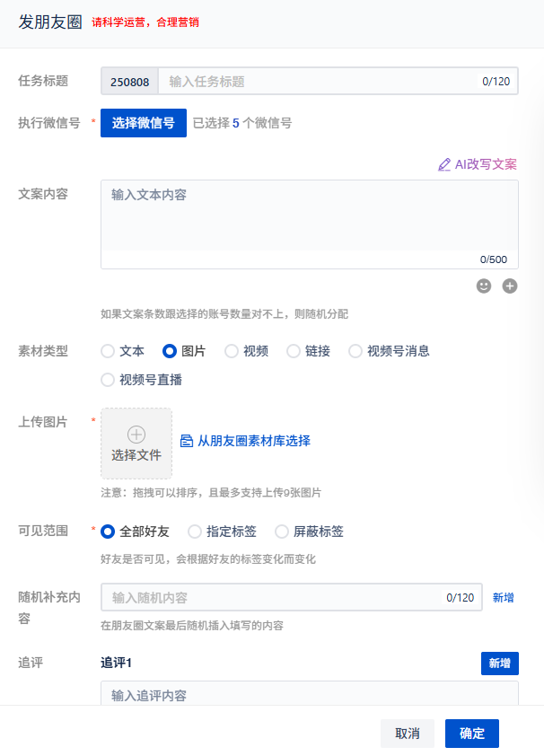Screen dimensions: 544x756
Task: Open 从朋友圈素材库选择 material library
Action: click(245, 441)
